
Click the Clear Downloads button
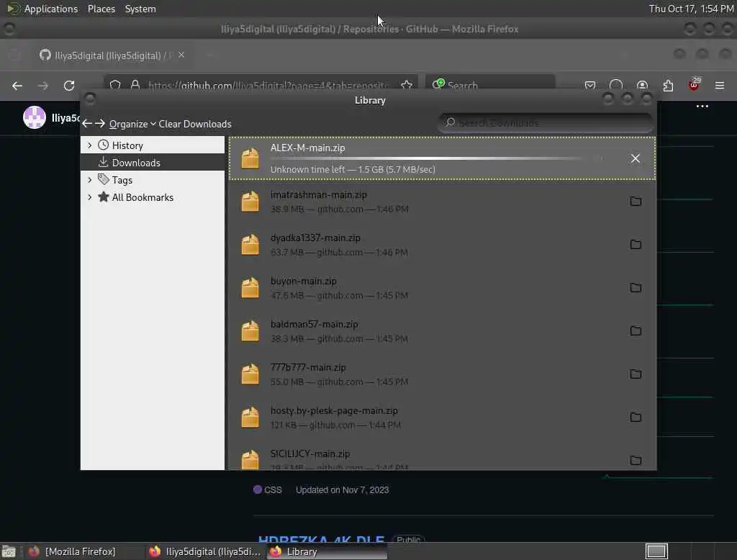[194, 124]
